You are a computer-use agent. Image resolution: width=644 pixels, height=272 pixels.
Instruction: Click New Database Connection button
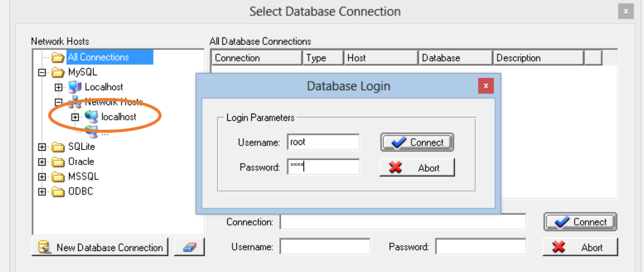[x=100, y=247]
